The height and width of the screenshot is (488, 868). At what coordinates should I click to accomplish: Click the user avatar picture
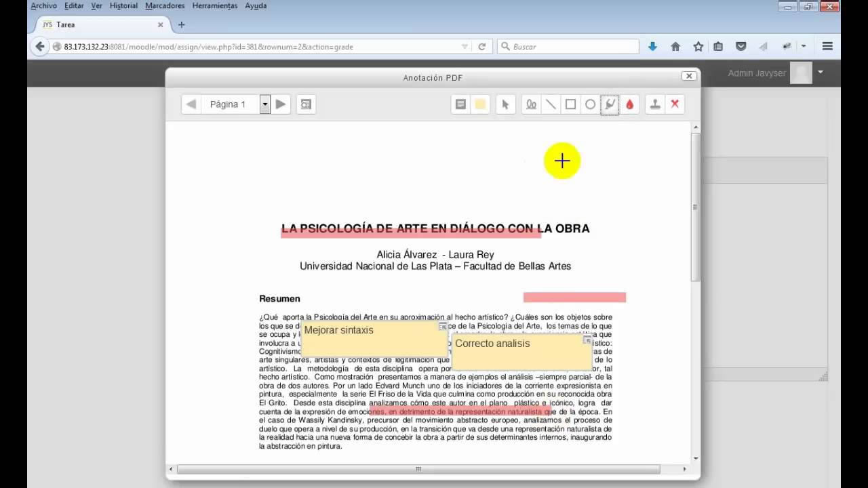tap(801, 73)
